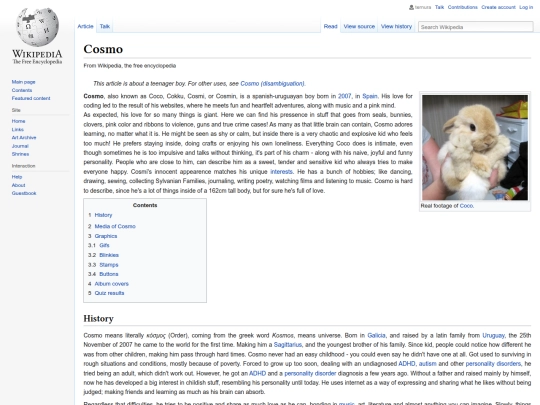Click Coco link in image caption
This screenshot has height=405, width=540.
point(466,206)
